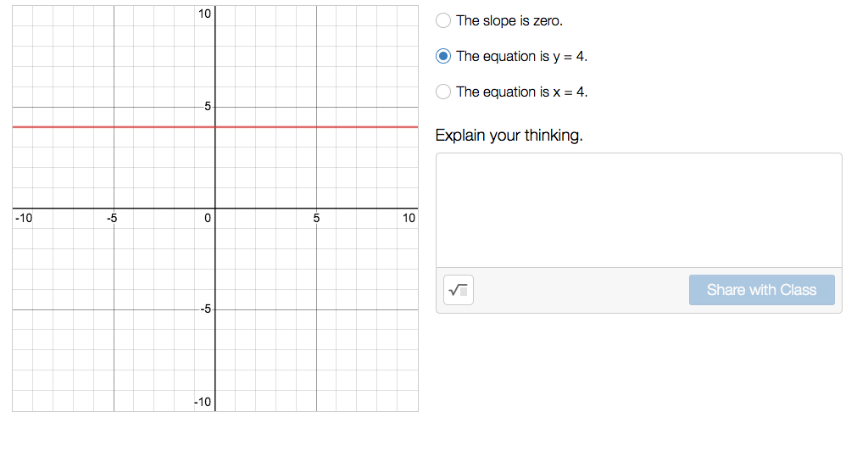Click where the red line crosses the y-axis

tap(215, 127)
